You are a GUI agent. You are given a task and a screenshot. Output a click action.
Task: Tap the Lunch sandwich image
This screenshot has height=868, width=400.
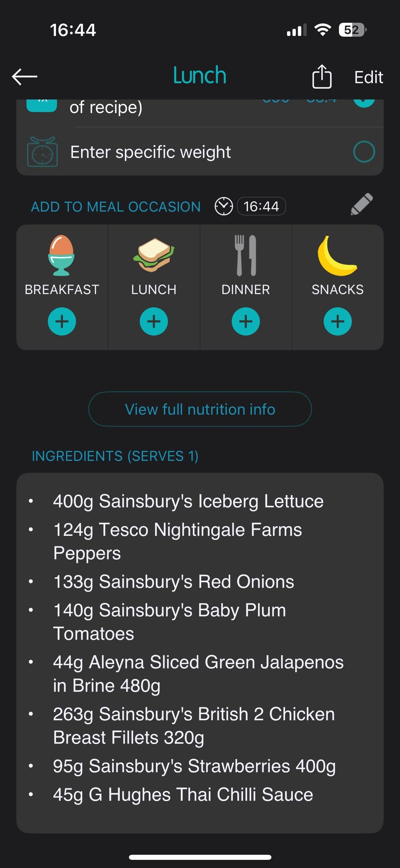[154, 255]
